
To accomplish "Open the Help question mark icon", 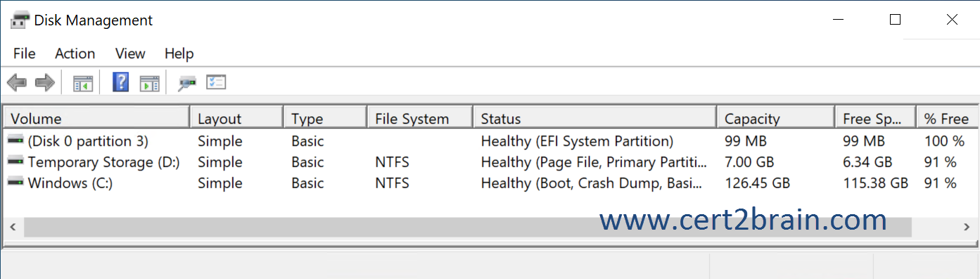I will (121, 82).
